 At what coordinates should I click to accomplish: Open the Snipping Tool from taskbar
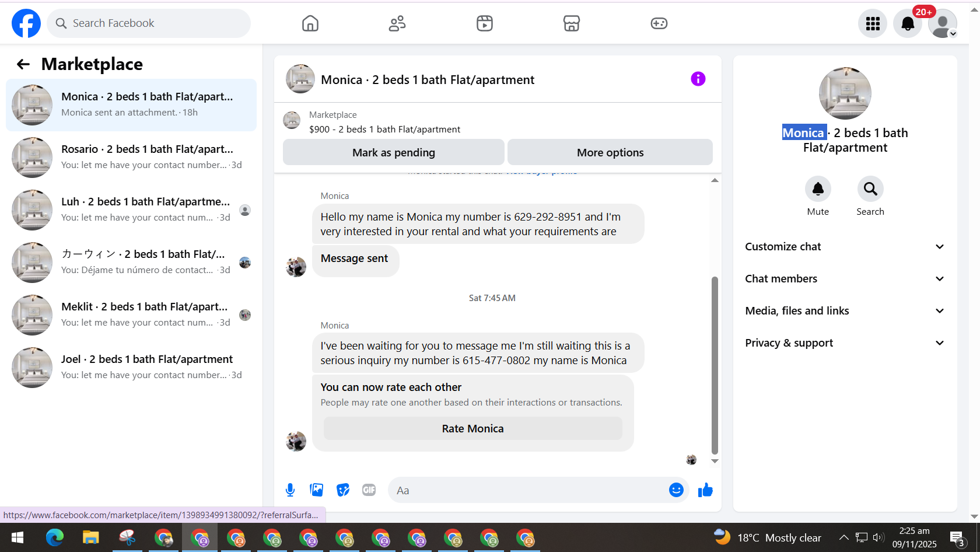coord(127,537)
